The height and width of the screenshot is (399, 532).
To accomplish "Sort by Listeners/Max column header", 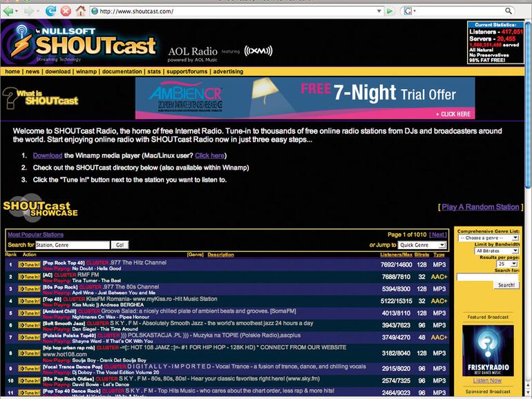I will [396, 255].
